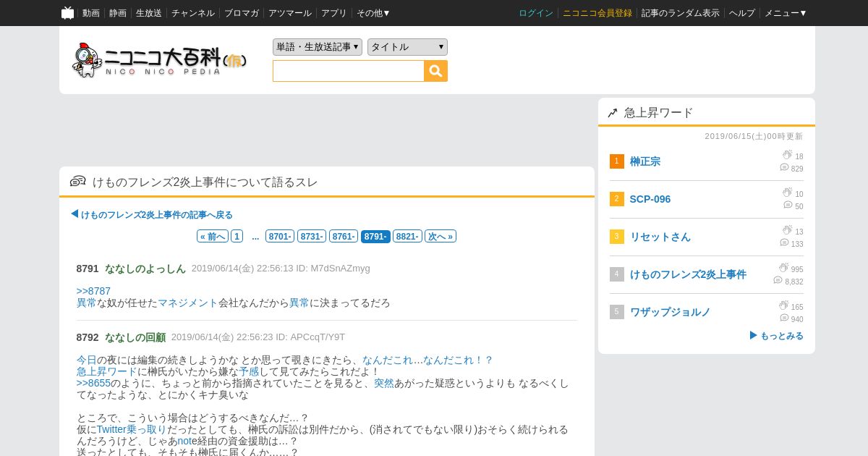The width and height of the screenshot is (868, 456).
Task: Open trending word 榊正宗
Action: pos(645,161)
